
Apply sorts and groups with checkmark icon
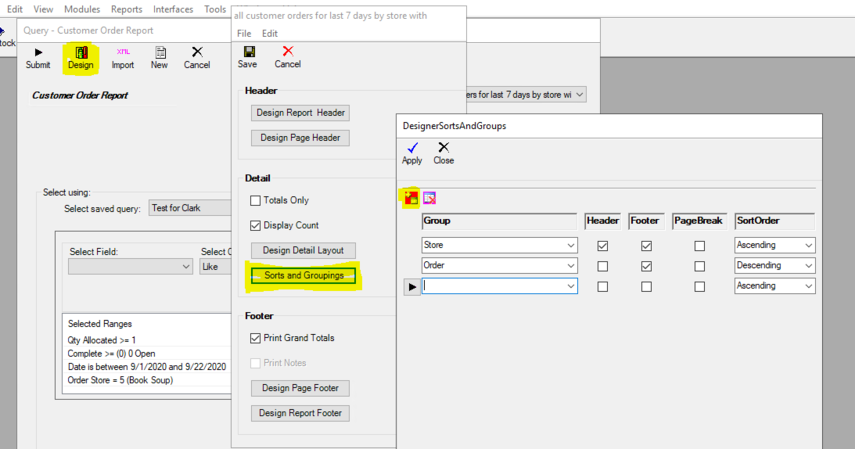click(412, 153)
